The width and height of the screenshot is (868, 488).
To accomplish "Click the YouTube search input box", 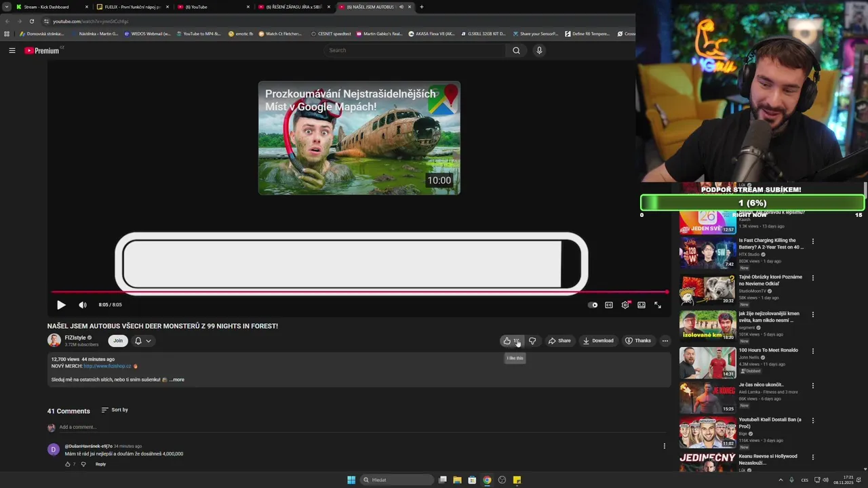I will (x=414, y=50).
